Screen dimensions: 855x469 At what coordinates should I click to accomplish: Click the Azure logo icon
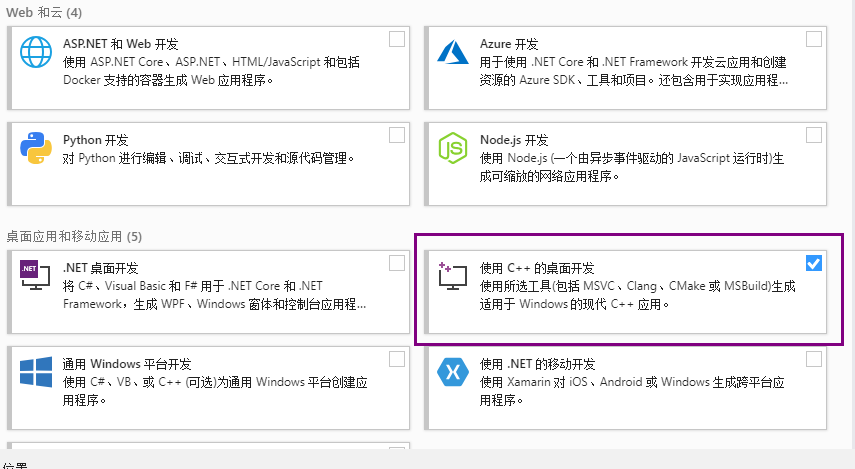point(453,52)
